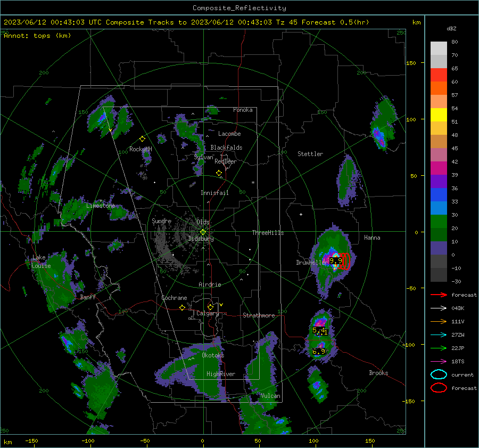Click the yellow diamond marker below Cochrane

point(182,308)
